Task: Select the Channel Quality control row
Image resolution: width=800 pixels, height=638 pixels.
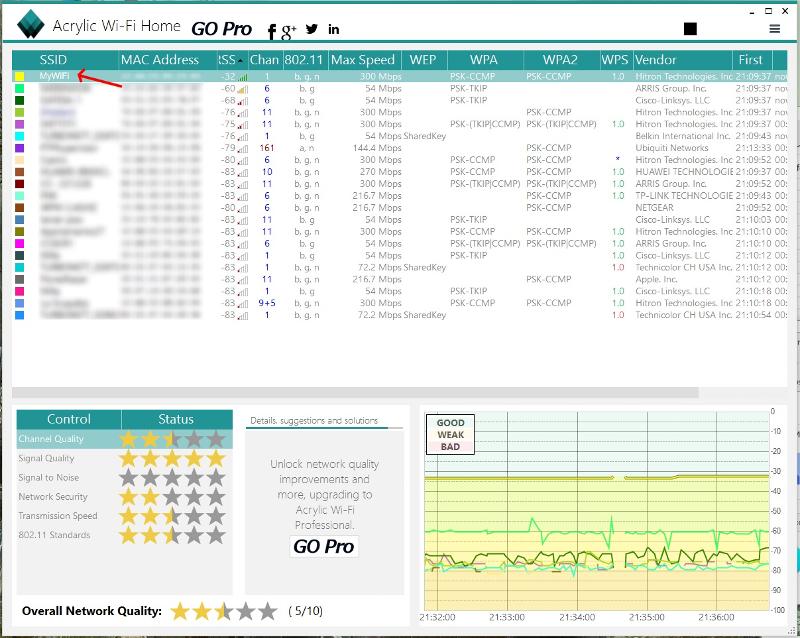Action: (124, 439)
